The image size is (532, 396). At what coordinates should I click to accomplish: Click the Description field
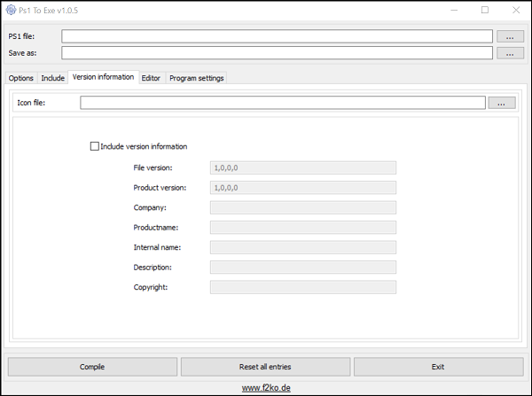coord(303,268)
